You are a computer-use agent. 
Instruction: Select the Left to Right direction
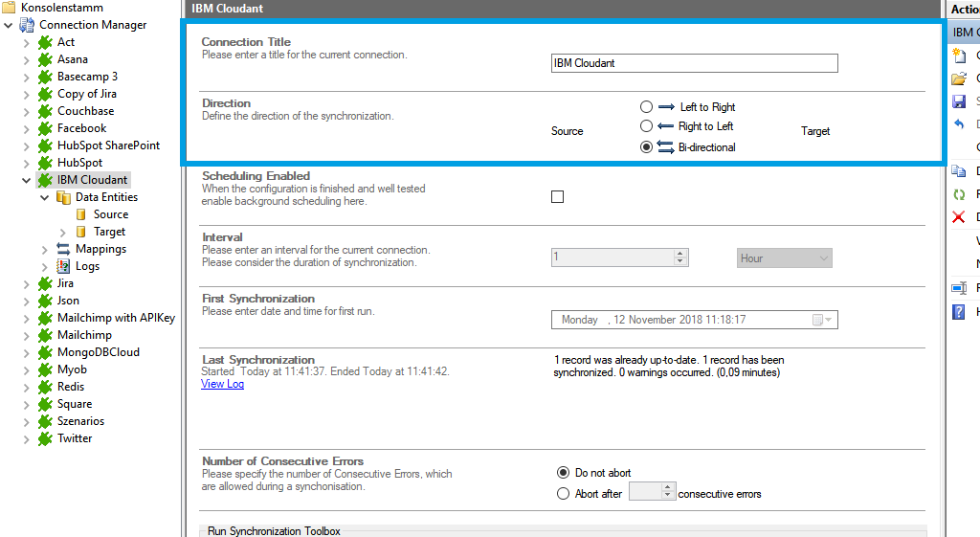click(x=647, y=107)
